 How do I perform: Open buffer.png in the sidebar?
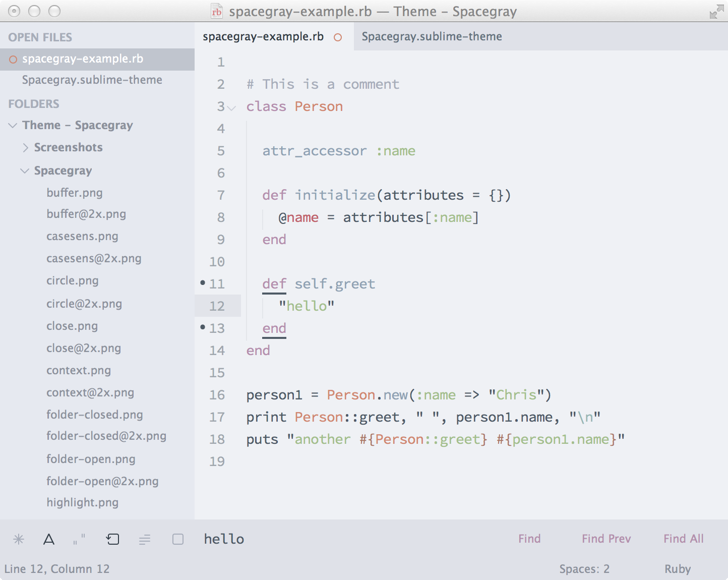pyautogui.click(x=75, y=193)
